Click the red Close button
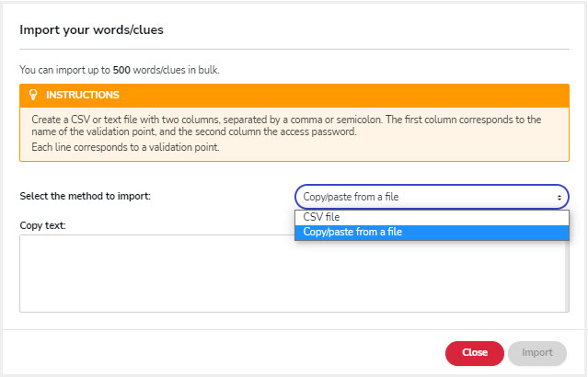Screen dimensions: 588x377 click(475, 353)
